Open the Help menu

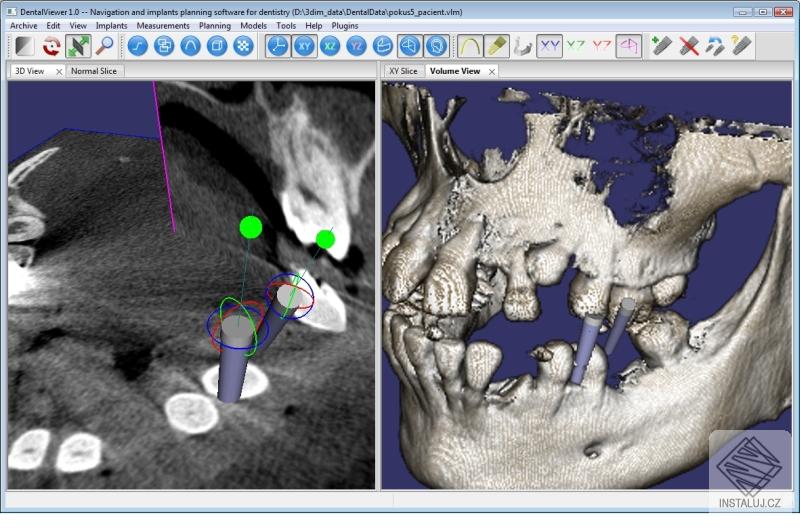314,26
